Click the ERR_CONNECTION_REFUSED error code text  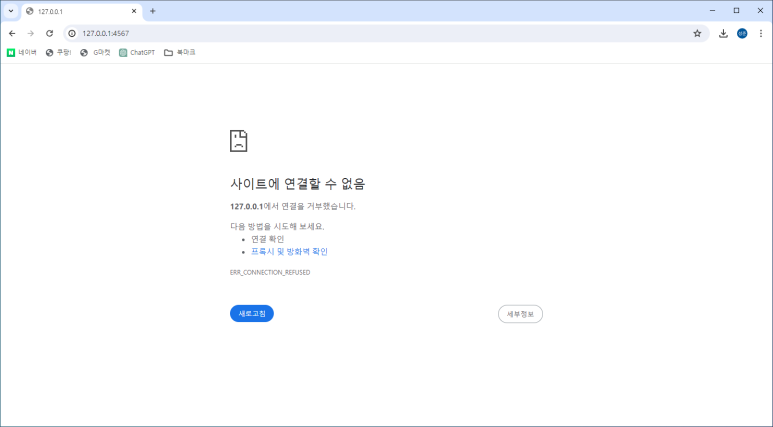click(270, 272)
